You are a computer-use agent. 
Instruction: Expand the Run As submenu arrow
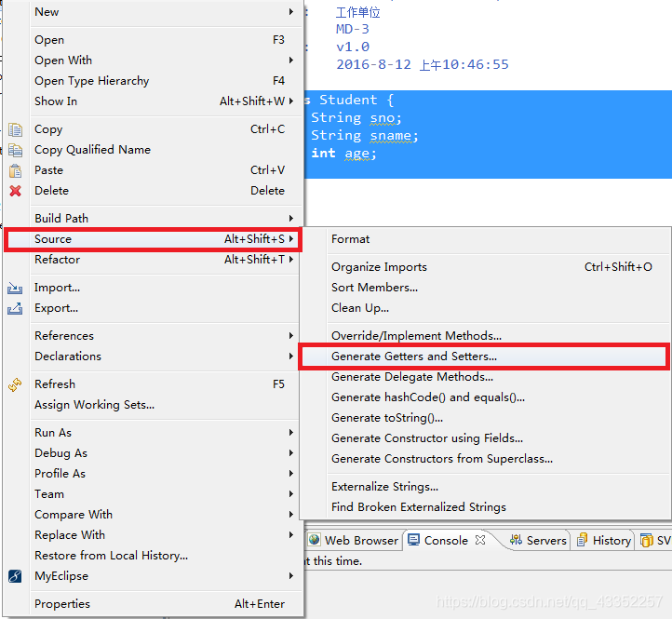tap(291, 433)
